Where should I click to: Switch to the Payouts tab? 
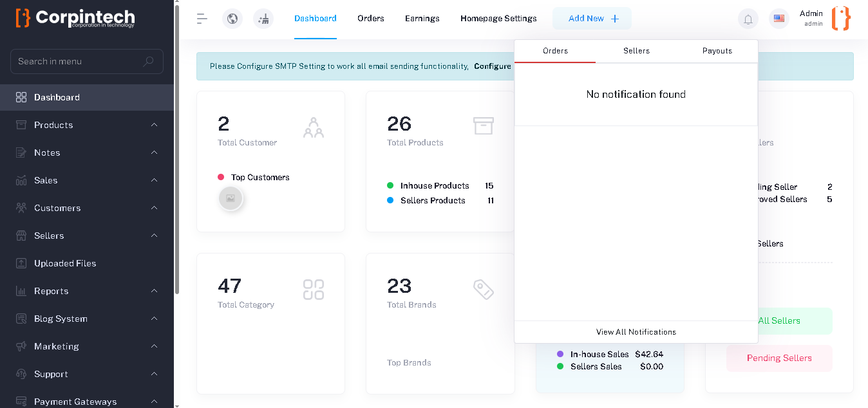[717, 50]
